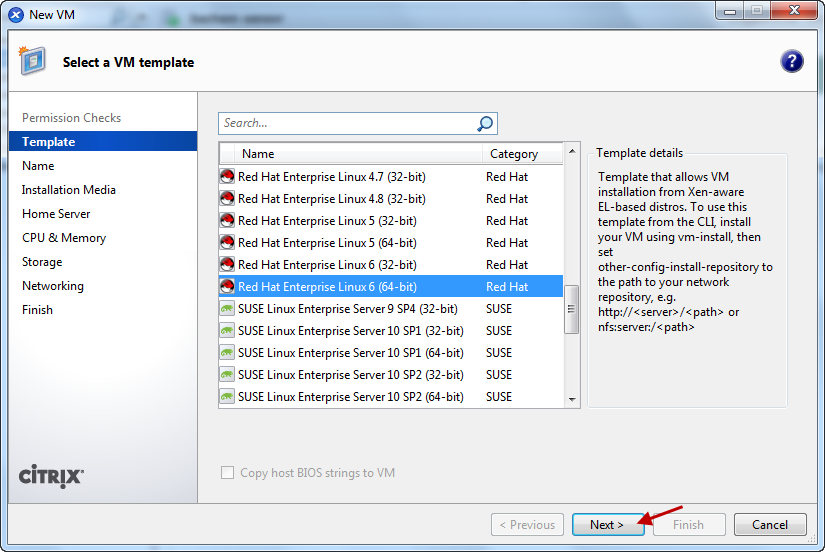This screenshot has height=552, width=825.
Task: Click the template list scroll down arrow
Action: [x=572, y=399]
